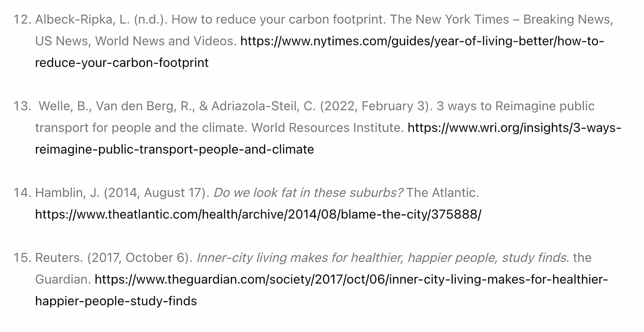Open theatlantic.com blame-the-city link
Image resolution: width=644 pixels, height=332 pixels.
pyautogui.click(x=258, y=214)
